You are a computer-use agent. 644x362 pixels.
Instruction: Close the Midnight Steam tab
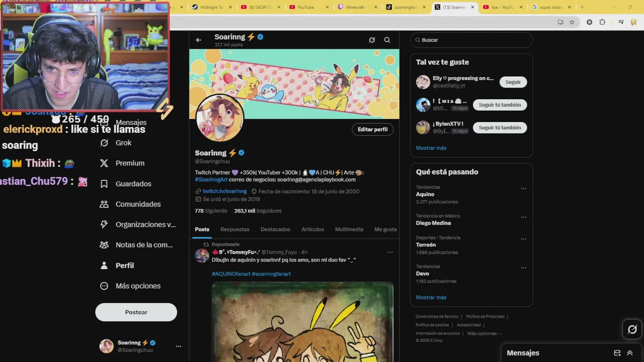pos(231,7)
